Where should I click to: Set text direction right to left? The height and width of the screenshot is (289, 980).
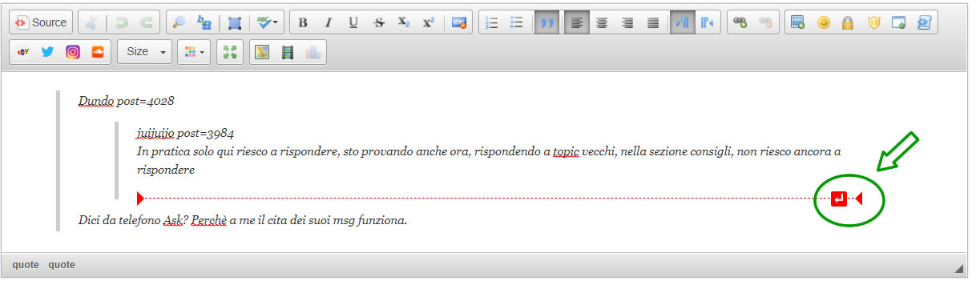tap(707, 22)
